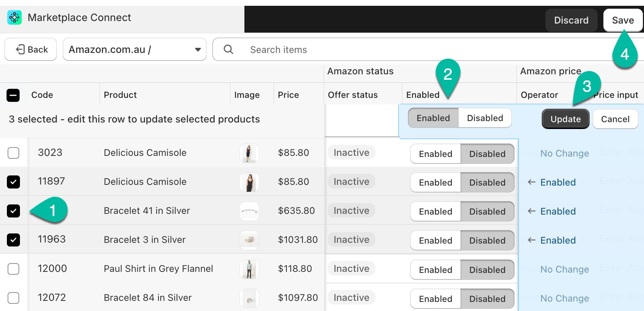Click the Price column header

[288, 95]
